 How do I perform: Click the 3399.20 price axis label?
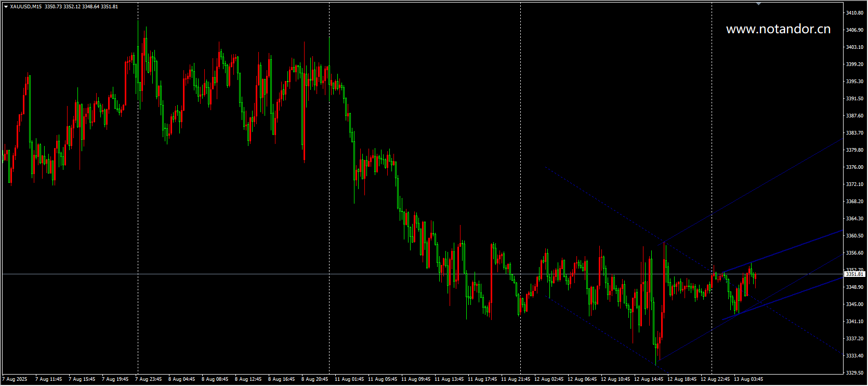(x=854, y=64)
